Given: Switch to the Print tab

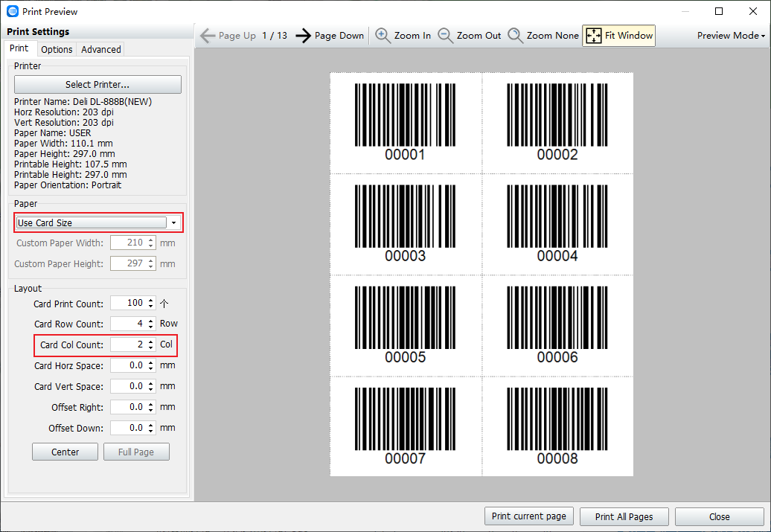Looking at the screenshot, I should [19, 48].
